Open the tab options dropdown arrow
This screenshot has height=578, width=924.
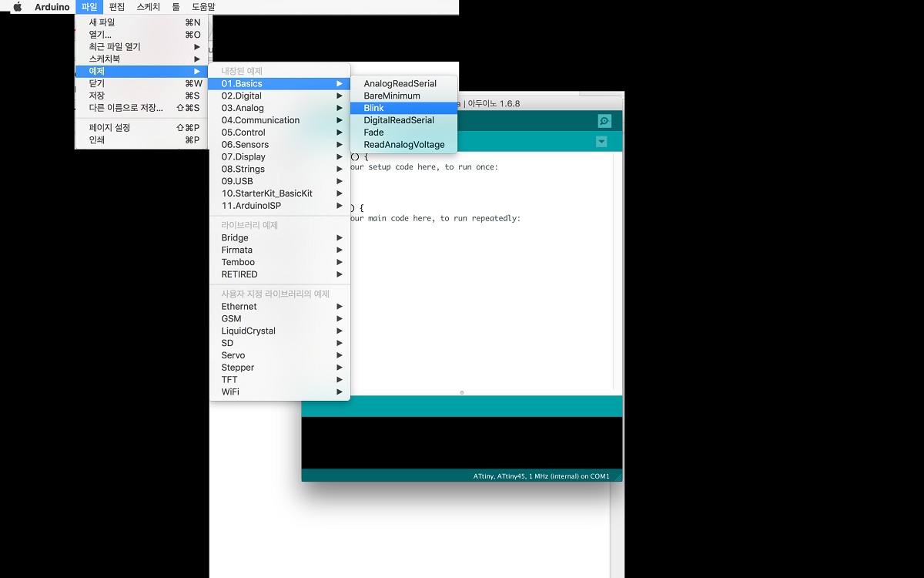click(x=601, y=142)
